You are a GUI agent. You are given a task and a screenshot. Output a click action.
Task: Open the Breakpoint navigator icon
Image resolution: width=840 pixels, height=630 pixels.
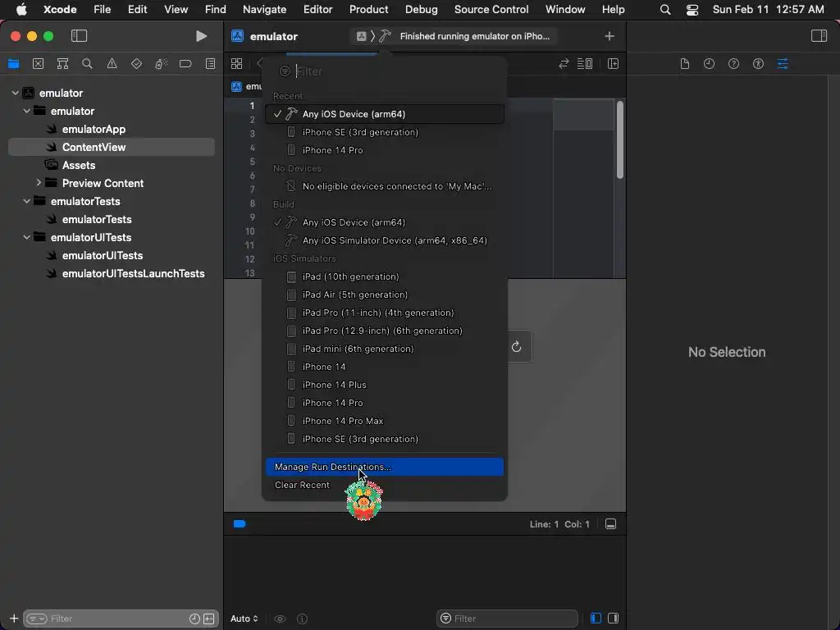185,64
